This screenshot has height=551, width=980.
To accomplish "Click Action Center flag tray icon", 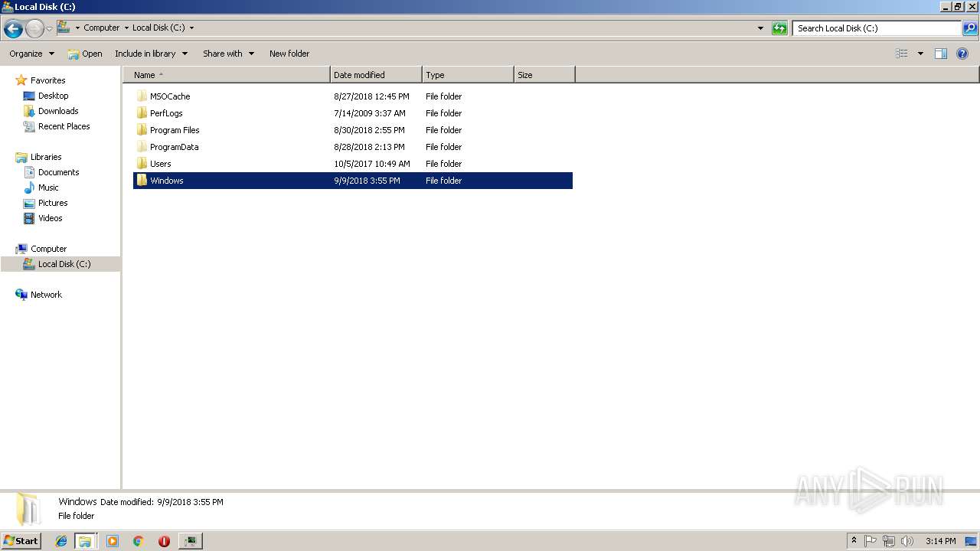I will coord(871,541).
